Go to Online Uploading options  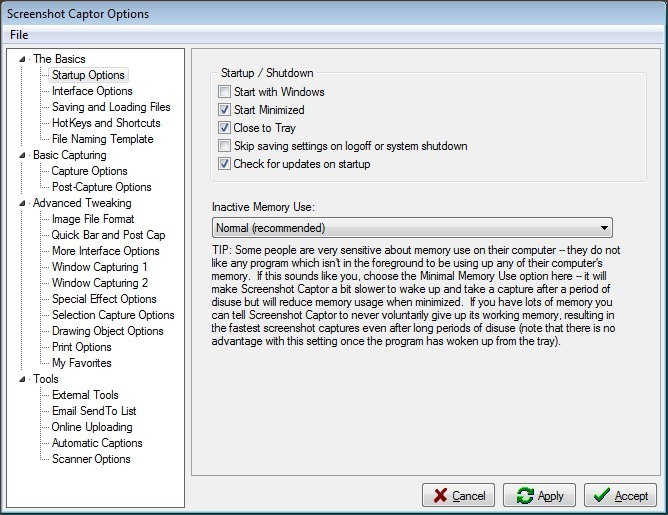tap(93, 427)
